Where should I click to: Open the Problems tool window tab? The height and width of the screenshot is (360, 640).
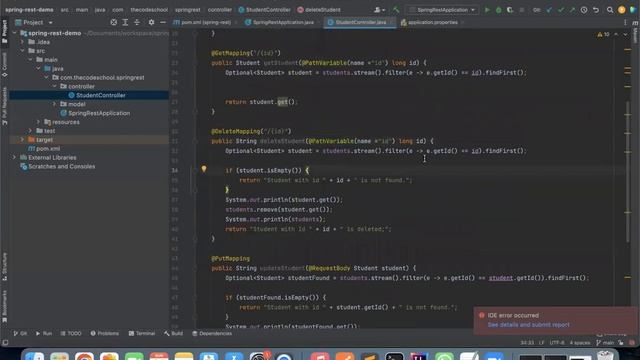(x=104, y=333)
